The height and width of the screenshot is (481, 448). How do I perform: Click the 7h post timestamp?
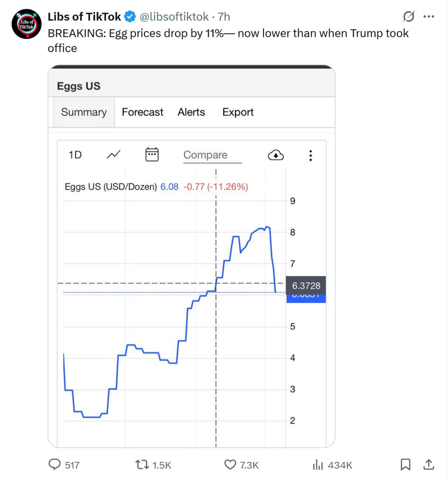(x=224, y=17)
